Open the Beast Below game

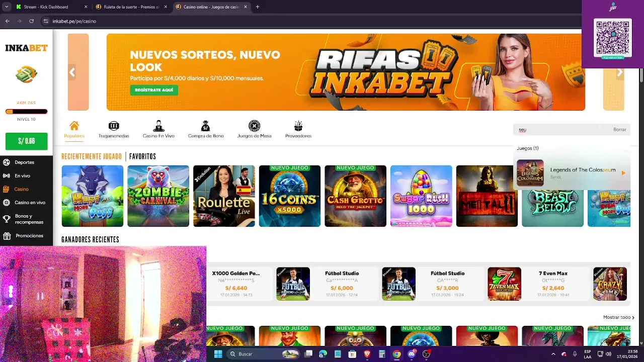(552, 208)
